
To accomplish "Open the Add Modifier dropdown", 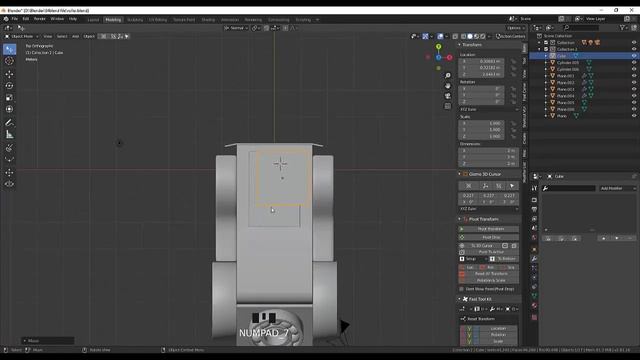I will (618, 188).
